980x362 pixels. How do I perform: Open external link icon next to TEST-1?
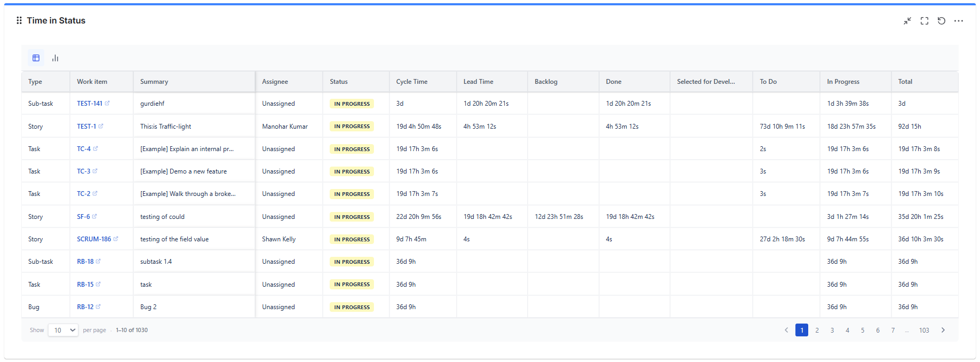pos(101,126)
